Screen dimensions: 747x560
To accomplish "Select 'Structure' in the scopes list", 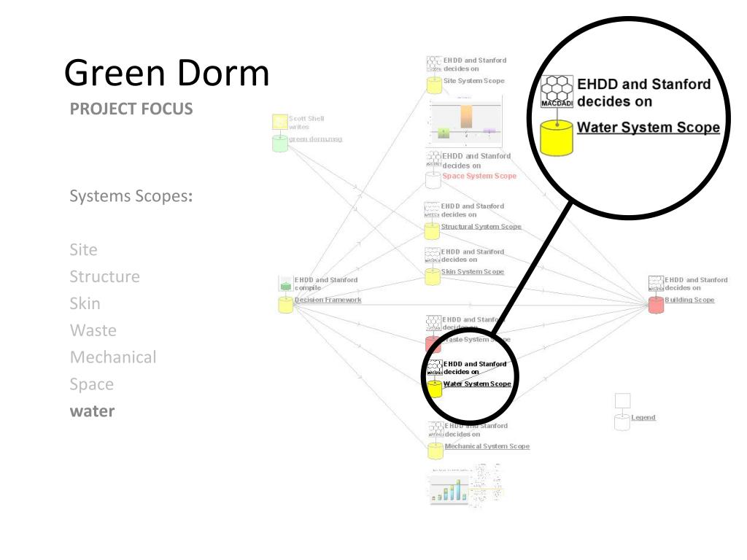I will 105,276.
